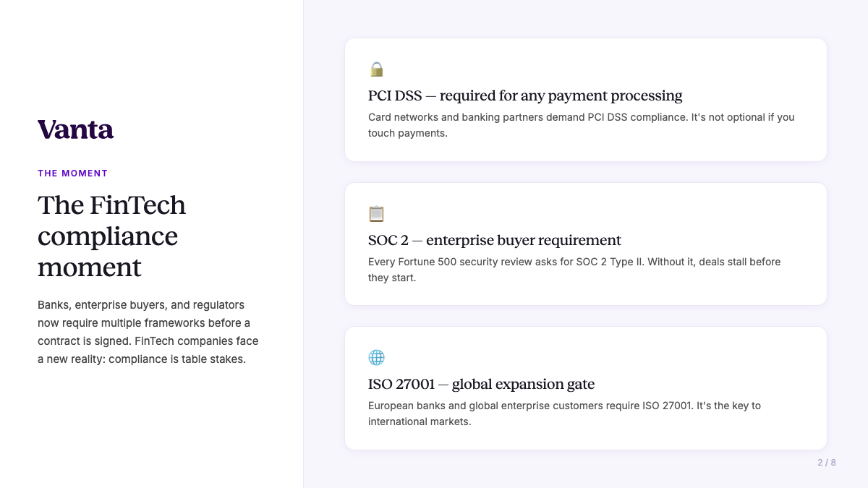Click 'international markets' text in third card

(x=418, y=421)
